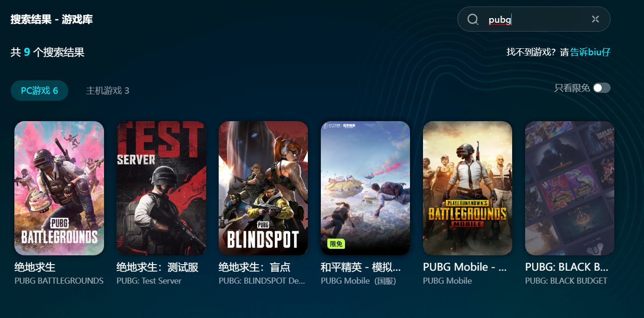Click the search magnifier icon

click(x=473, y=19)
